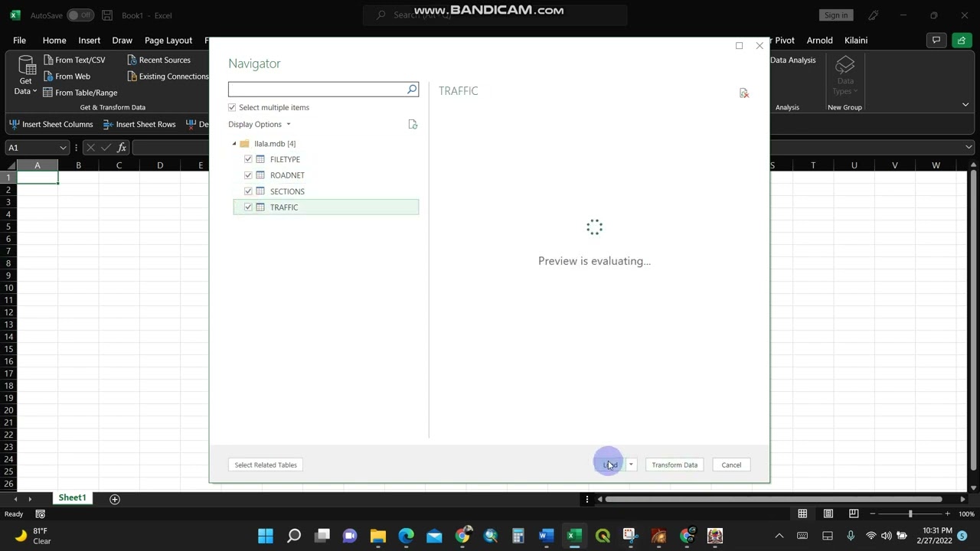Open the Insert tab
The image size is (980, 551).
tap(89, 41)
